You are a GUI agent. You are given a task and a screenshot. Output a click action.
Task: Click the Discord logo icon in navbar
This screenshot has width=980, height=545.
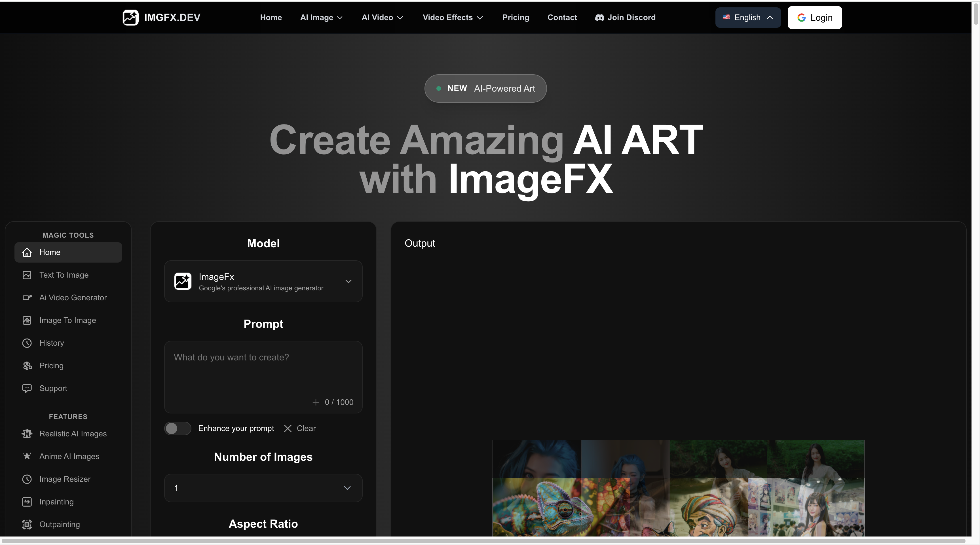(599, 18)
